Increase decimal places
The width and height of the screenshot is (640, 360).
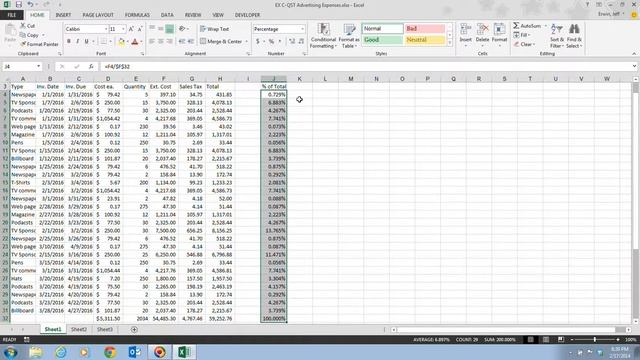point(292,42)
